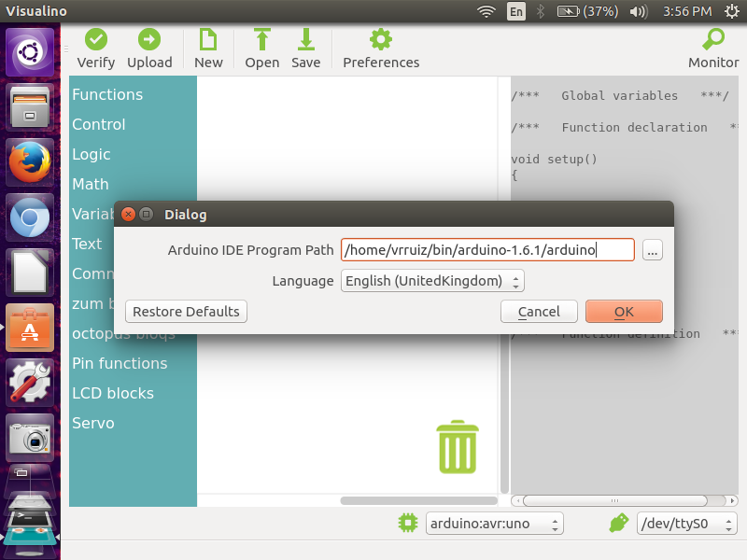Open Preferences gear icon in toolbar
Screen dimensions: 747x560
381,39
